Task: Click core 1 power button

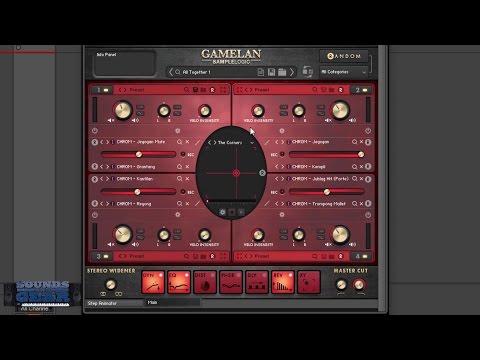Action: click(95, 131)
